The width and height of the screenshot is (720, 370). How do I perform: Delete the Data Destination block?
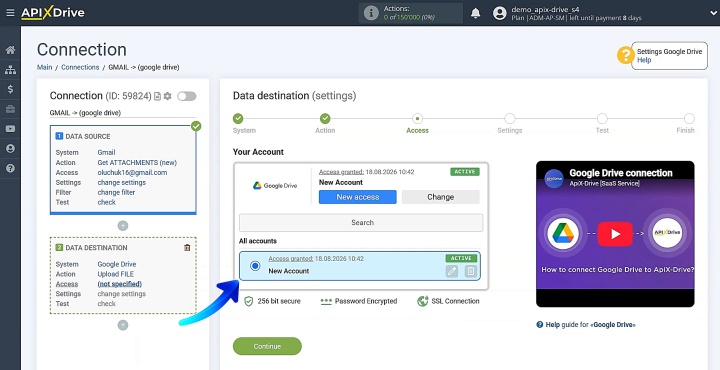(x=187, y=247)
